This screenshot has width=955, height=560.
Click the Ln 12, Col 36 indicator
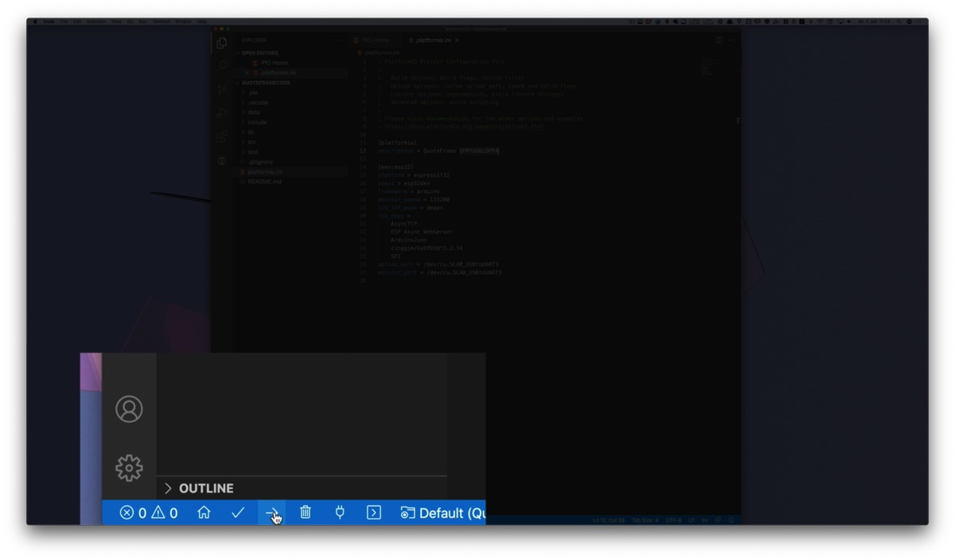point(610,520)
